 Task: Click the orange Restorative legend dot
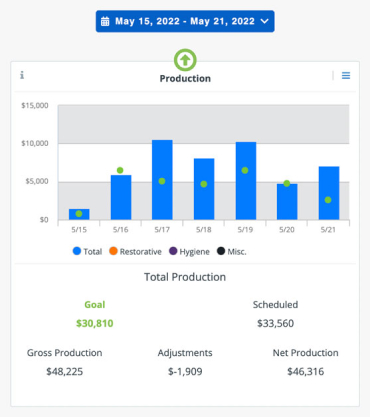pos(113,251)
